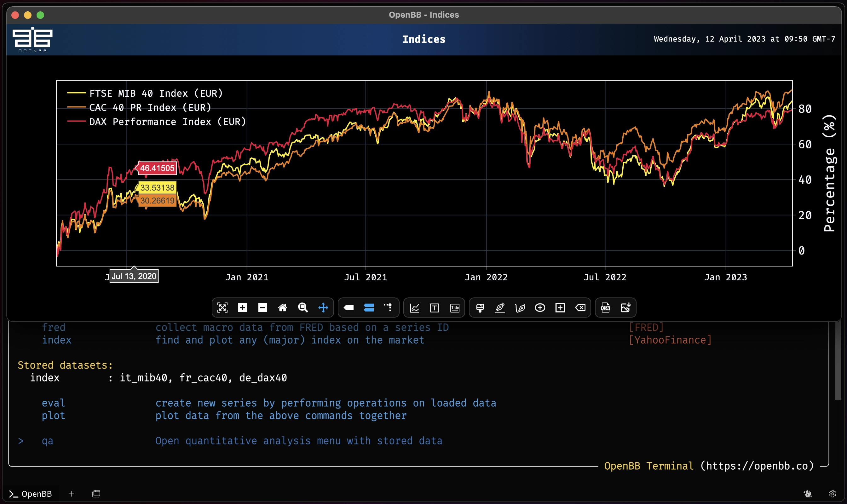Show closest data on hover icon

[x=349, y=308]
